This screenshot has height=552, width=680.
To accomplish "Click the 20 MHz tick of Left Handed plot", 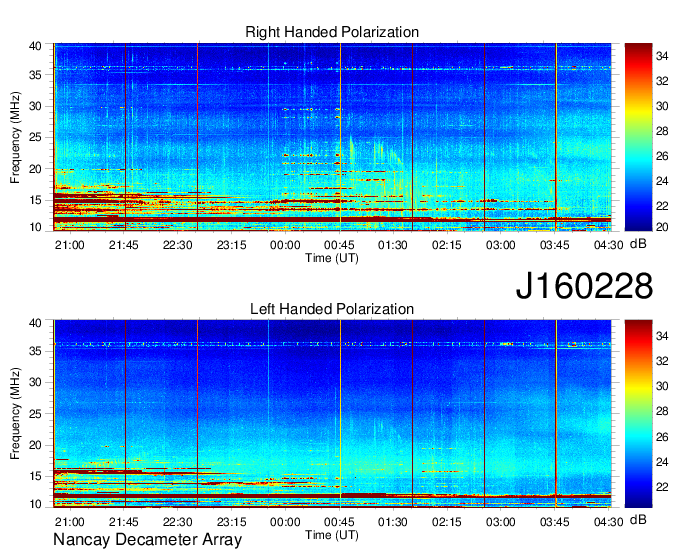I will (x=35, y=445).
